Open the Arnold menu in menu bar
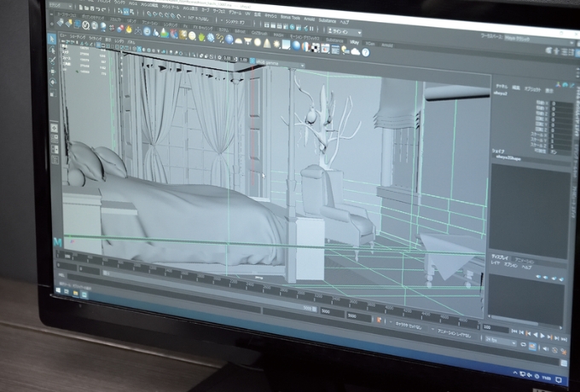The image size is (580, 392). click(x=310, y=19)
